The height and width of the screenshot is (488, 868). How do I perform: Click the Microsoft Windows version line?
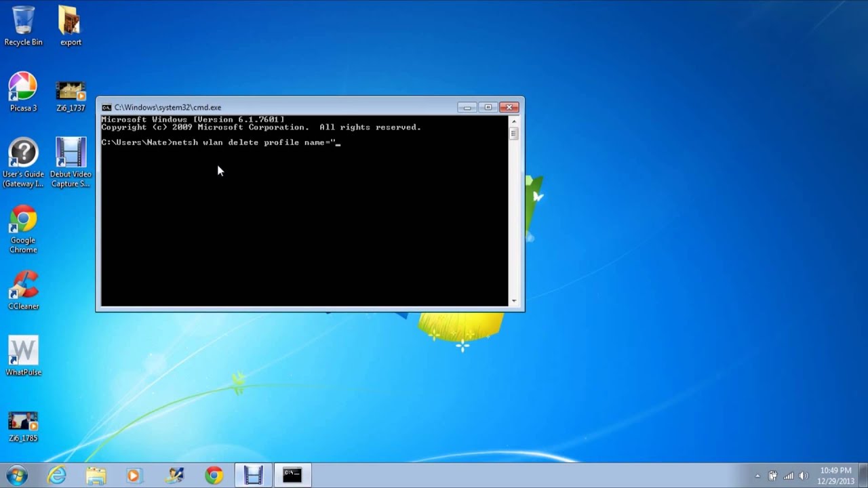point(193,120)
